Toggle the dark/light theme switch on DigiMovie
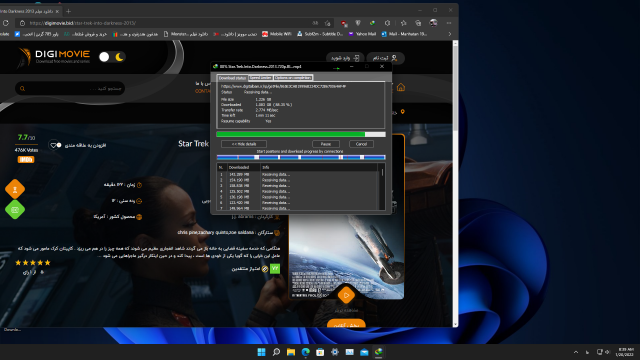 tap(112, 57)
